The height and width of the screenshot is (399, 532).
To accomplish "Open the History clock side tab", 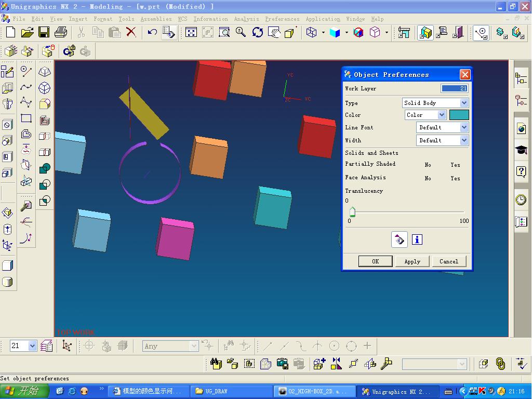I will click(x=521, y=199).
